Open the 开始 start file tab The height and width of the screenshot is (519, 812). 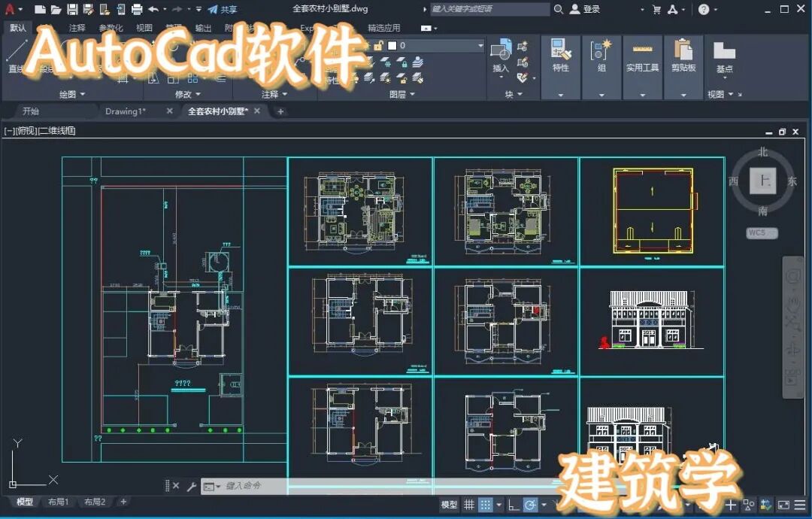(x=31, y=111)
